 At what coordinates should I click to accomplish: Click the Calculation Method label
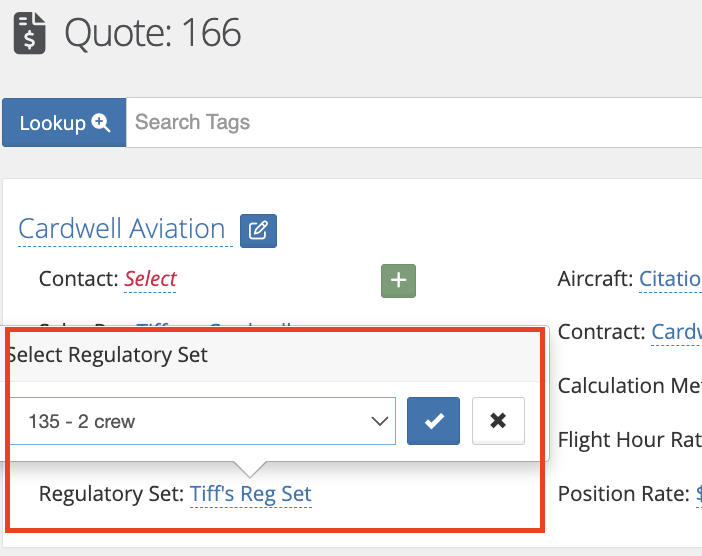tap(629, 386)
